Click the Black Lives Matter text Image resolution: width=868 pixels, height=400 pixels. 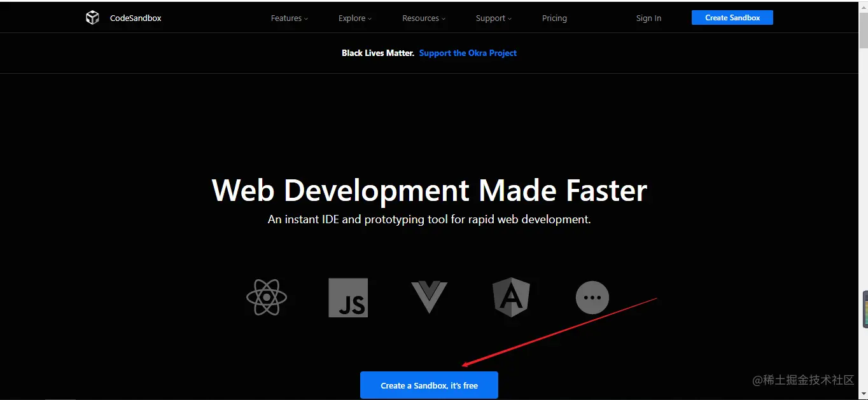click(x=378, y=53)
